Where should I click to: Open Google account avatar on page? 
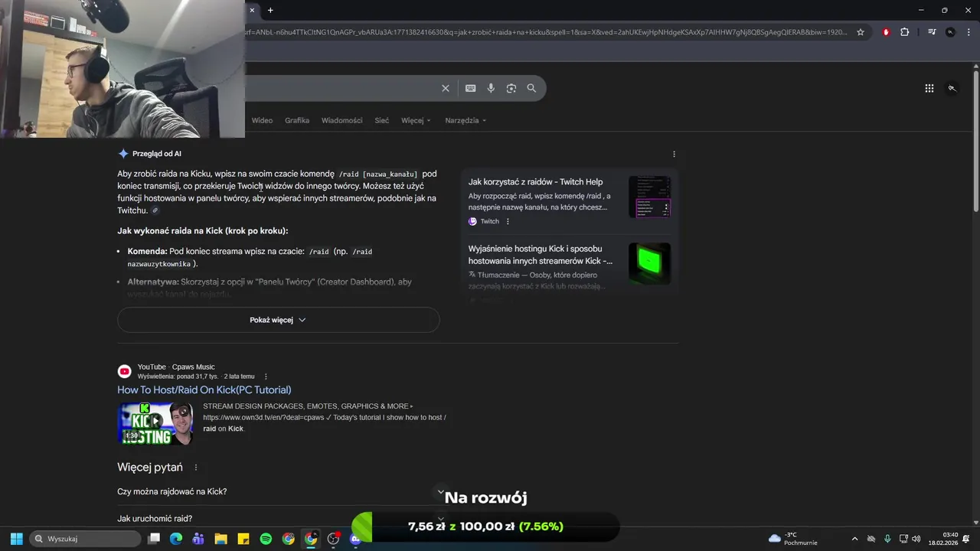[x=952, y=88]
